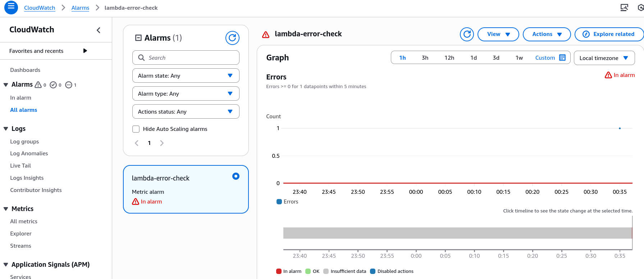Collapse the Alarms (1) panel square icon
644x279 pixels.
[138, 38]
